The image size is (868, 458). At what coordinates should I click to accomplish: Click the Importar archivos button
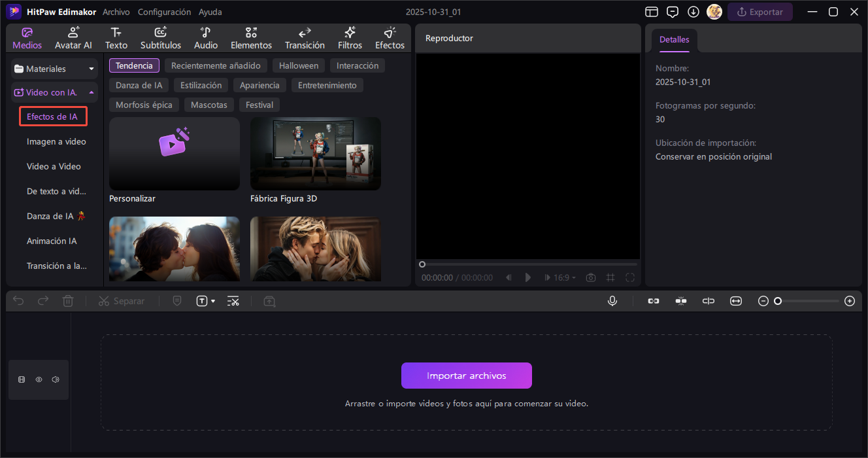(x=466, y=376)
